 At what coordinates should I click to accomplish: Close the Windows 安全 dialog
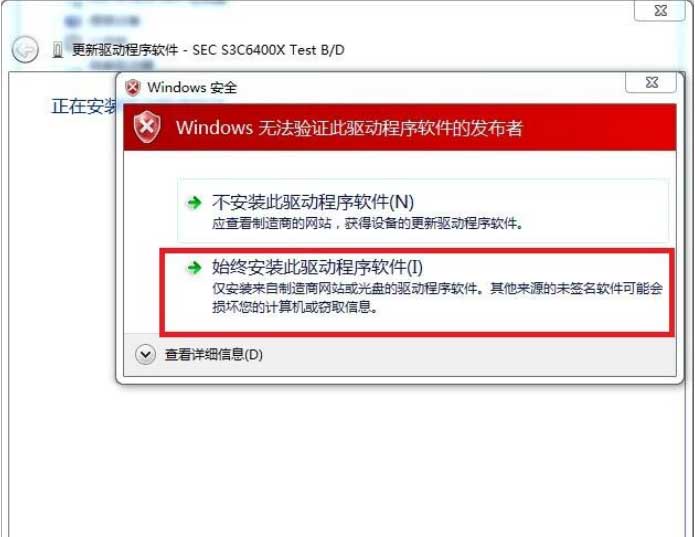[651, 82]
